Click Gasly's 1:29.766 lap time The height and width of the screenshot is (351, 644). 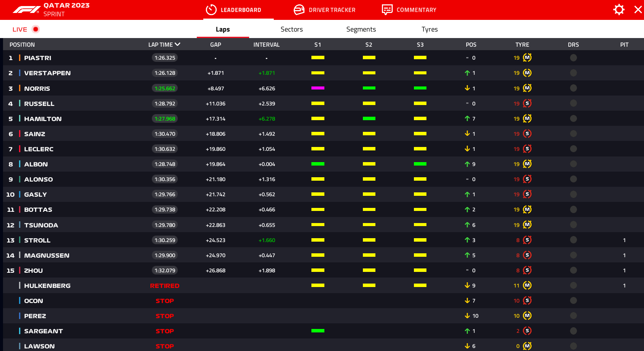coord(165,195)
